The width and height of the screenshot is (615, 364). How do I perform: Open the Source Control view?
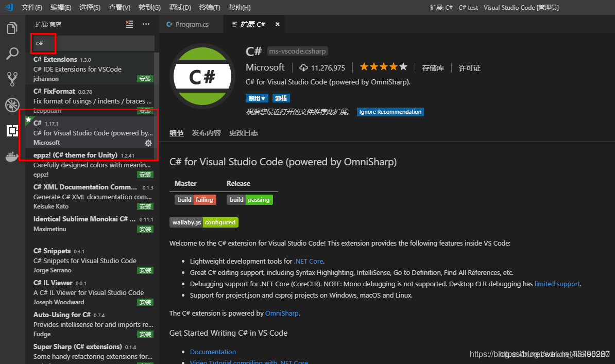[x=12, y=79]
